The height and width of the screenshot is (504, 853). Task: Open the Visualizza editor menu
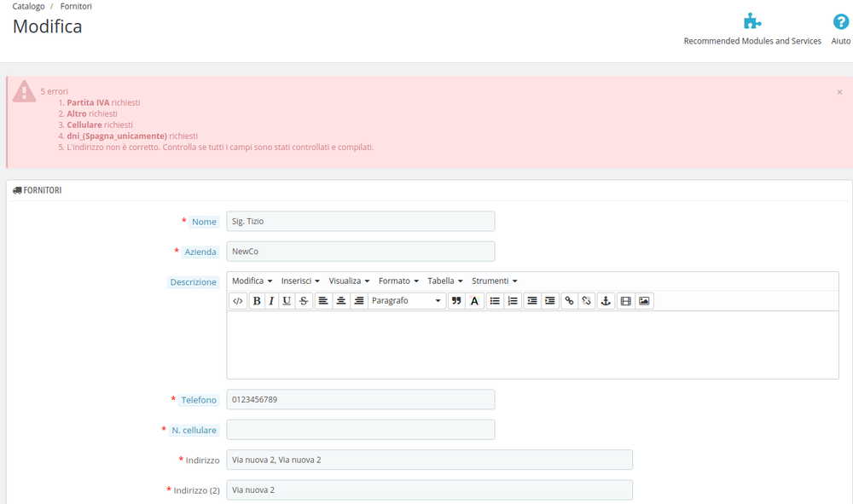349,281
